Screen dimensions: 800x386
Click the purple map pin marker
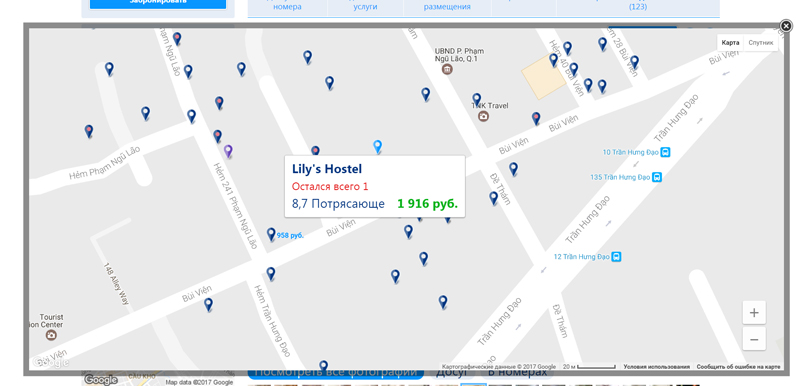(x=228, y=151)
